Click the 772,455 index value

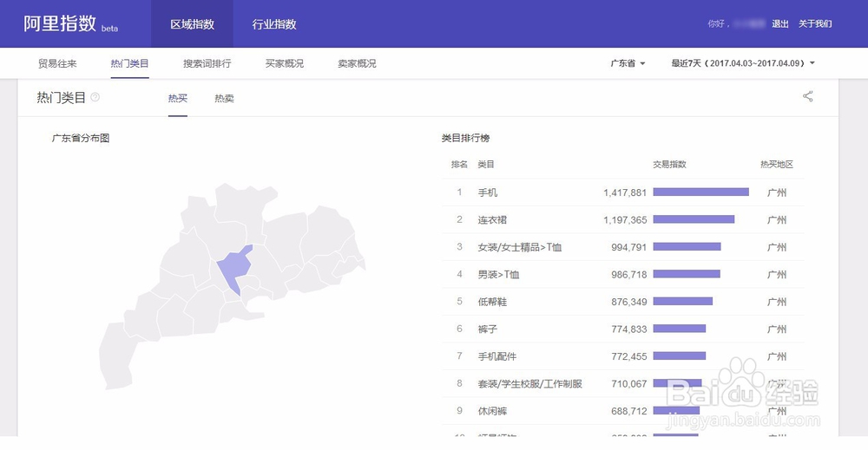coord(628,356)
